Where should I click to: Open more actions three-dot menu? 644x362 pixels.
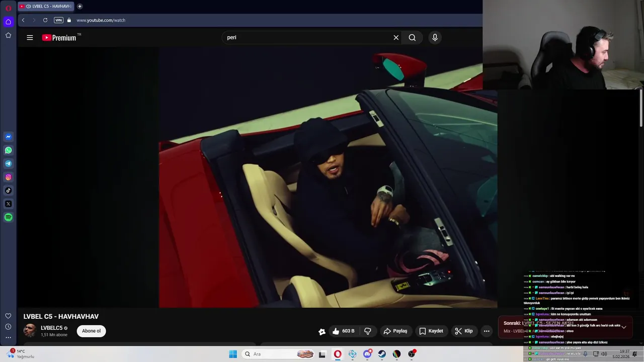point(487,331)
